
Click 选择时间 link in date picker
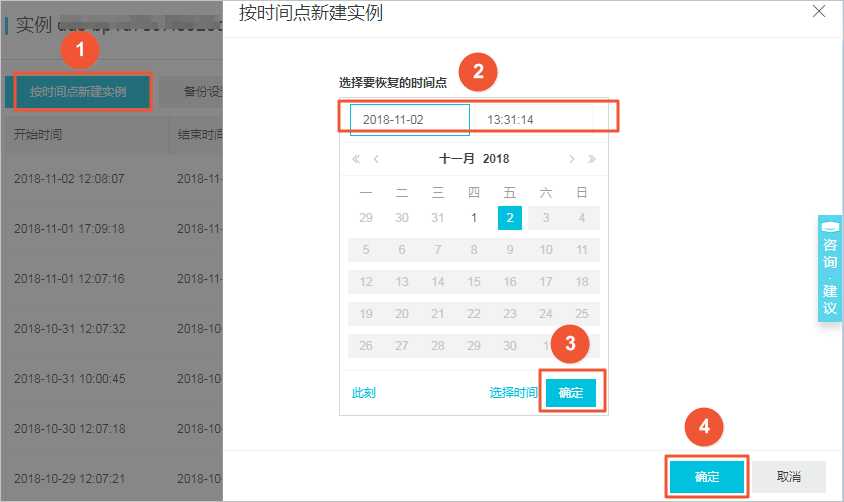(513, 393)
